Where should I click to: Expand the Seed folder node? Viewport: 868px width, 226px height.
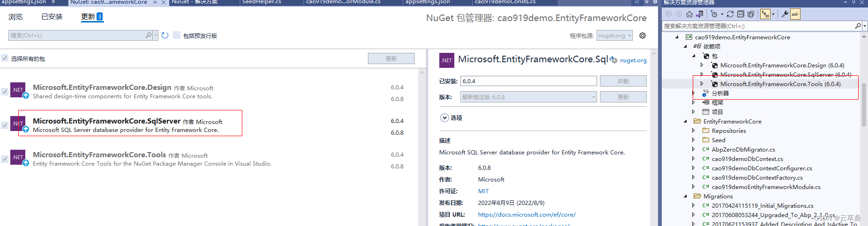click(694, 140)
